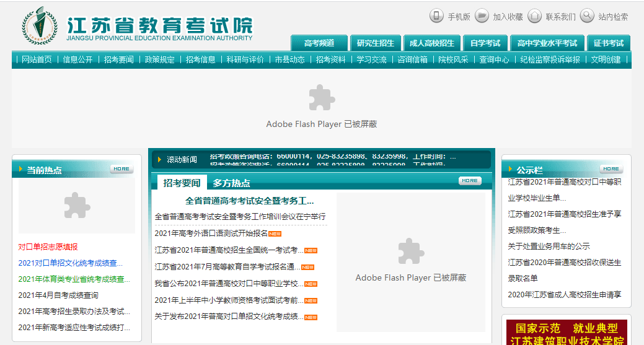Click the mobile version phone icon
This screenshot has height=345, width=644.
pos(436,16)
